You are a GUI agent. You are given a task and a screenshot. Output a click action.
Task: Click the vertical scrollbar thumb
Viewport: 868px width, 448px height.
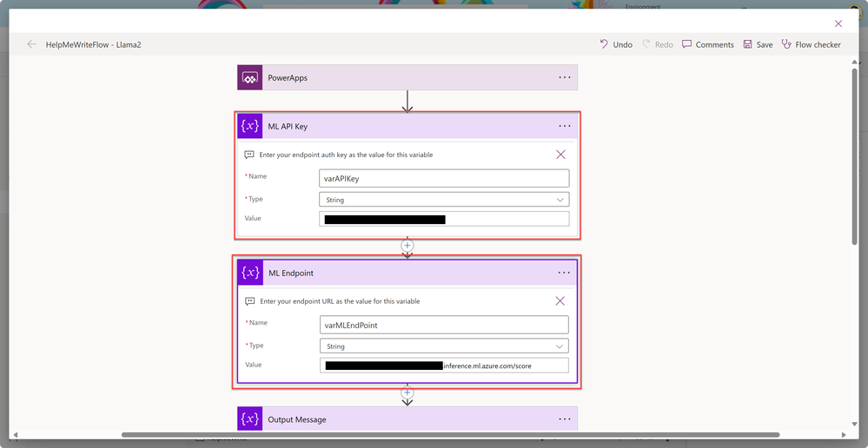click(855, 156)
